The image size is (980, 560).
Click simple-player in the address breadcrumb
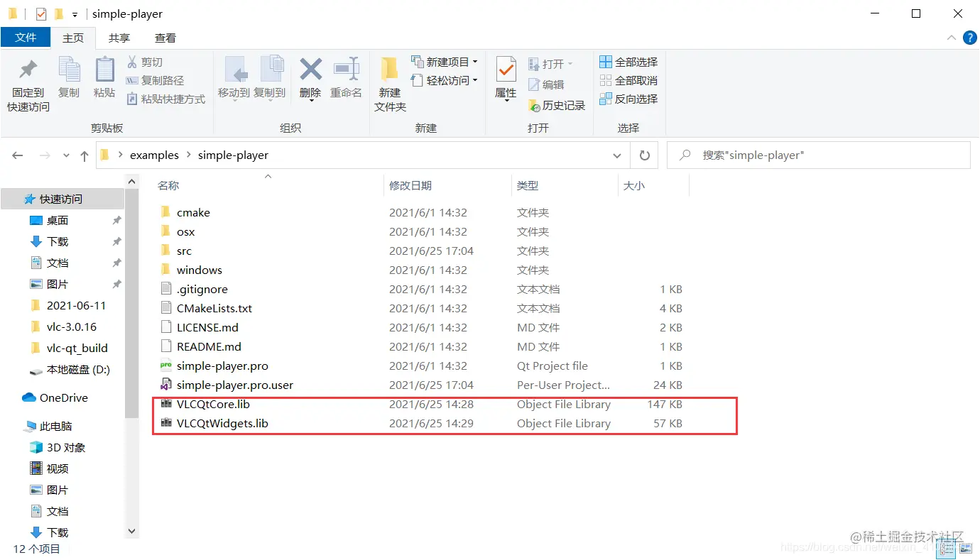[233, 155]
